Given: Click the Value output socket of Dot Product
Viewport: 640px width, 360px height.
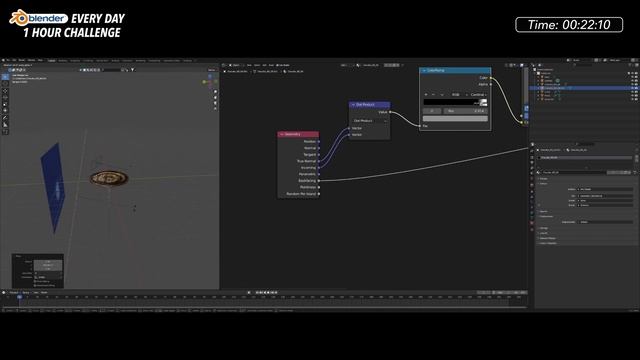Looking at the screenshot, I should (390, 112).
